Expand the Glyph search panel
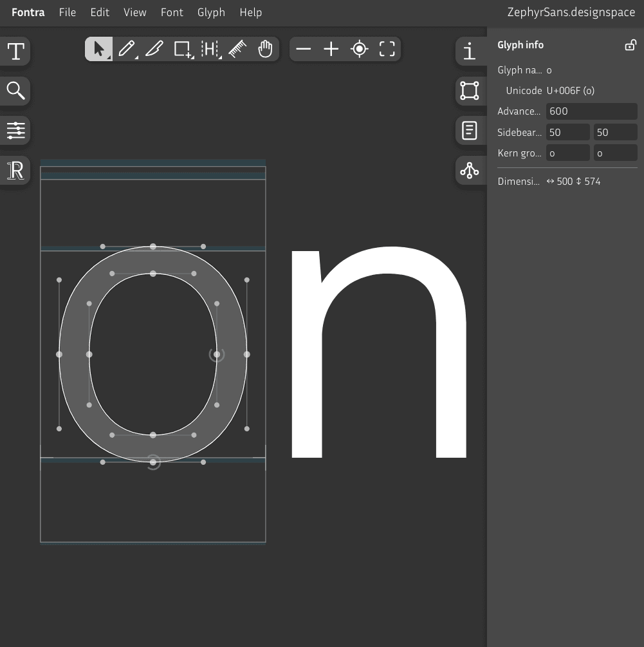This screenshot has width=644, height=647. click(x=15, y=91)
